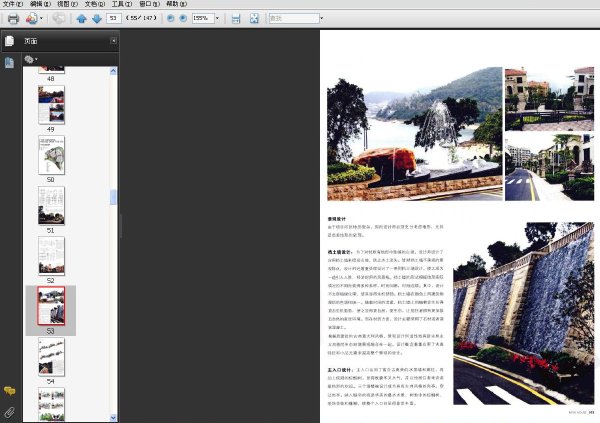Viewport: 600px width, 423px height.
Task: Click thumbnail scrollbar down arrow
Action: click(x=113, y=417)
